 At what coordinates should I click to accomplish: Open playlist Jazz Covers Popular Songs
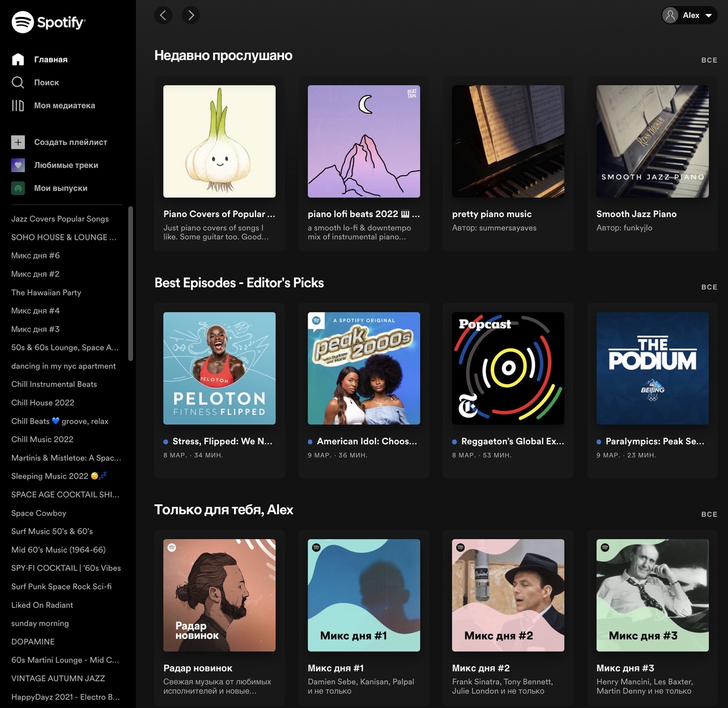[60, 219]
